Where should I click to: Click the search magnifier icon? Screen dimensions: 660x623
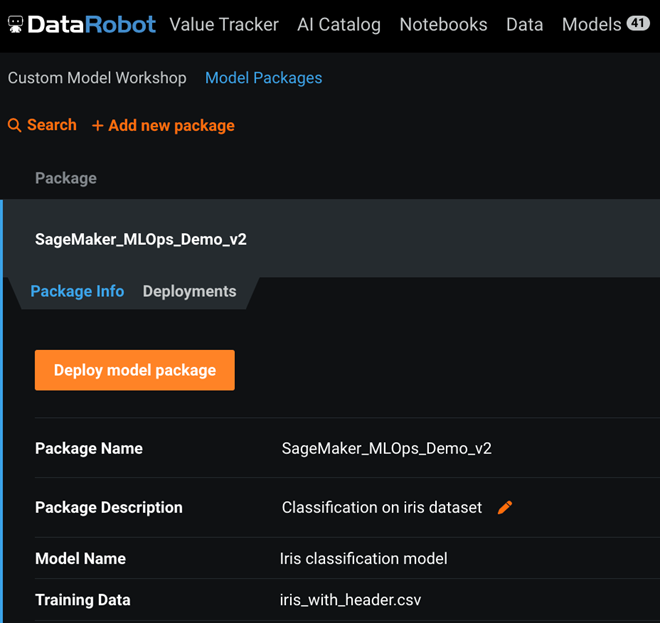pos(14,125)
